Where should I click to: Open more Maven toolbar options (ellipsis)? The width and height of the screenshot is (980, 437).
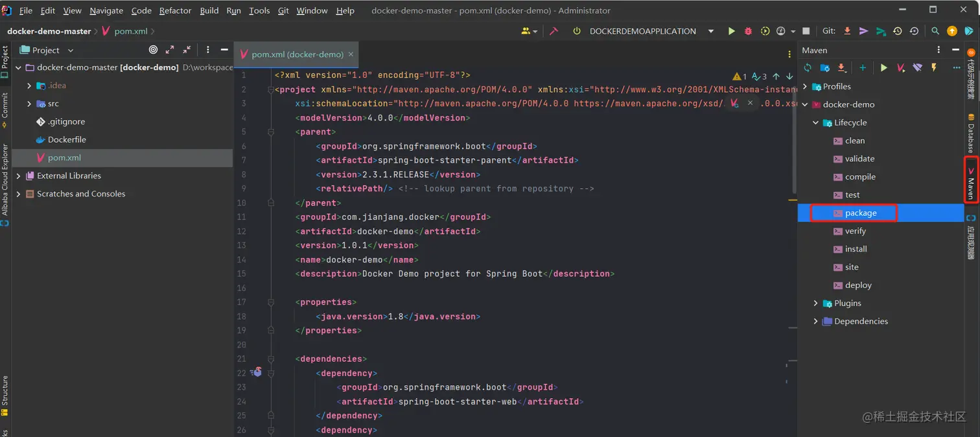coord(957,67)
